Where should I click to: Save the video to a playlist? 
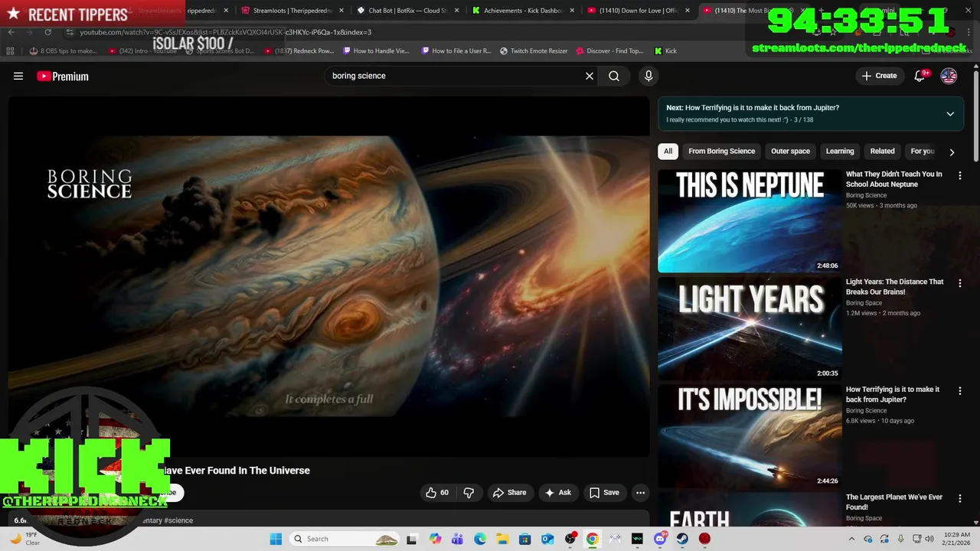click(604, 493)
